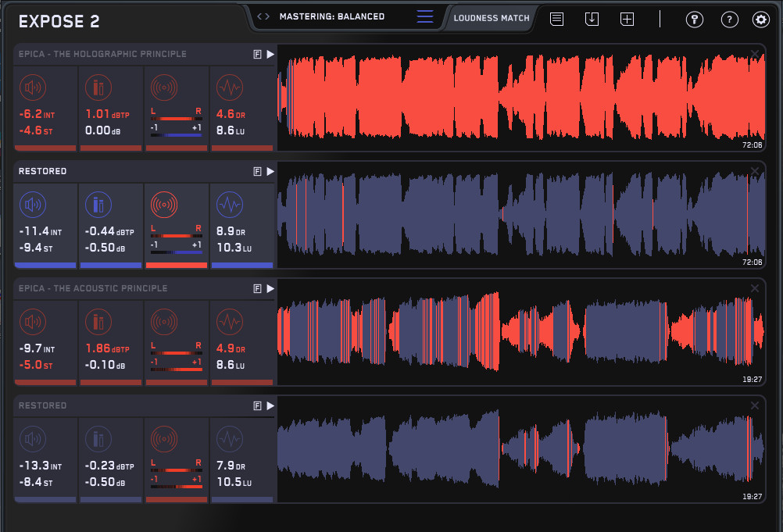Click the -9.4 ST short-term value
This screenshot has width=783, height=532.
(35, 248)
